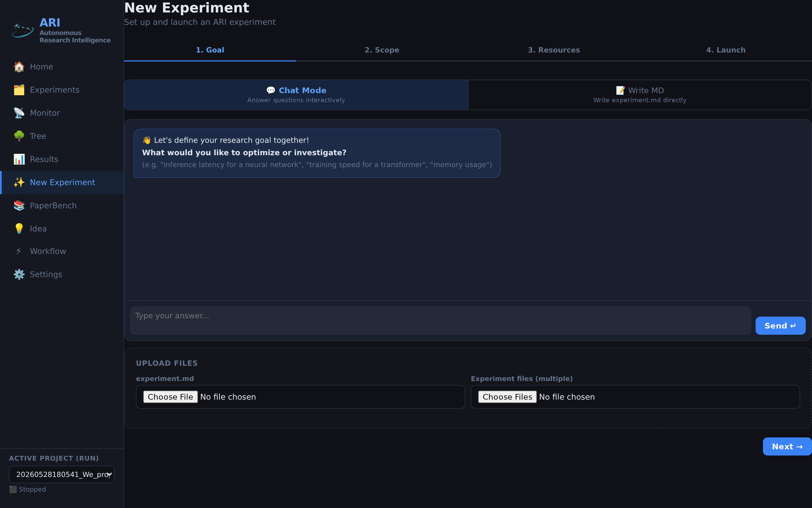This screenshot has width=812, height=508.
Task: Open Settings from the sidebar
Action: tap(62, 275)
